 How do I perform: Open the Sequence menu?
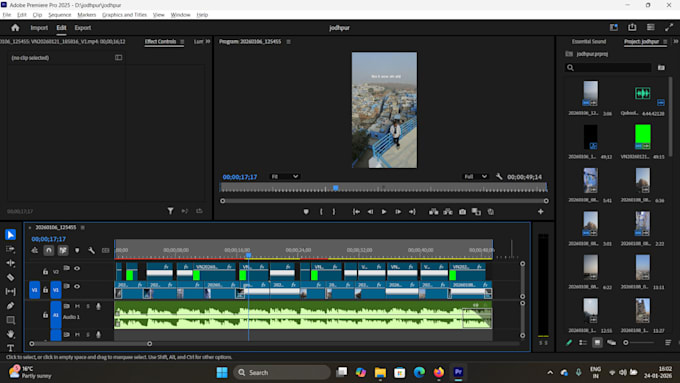click(59, 15)
